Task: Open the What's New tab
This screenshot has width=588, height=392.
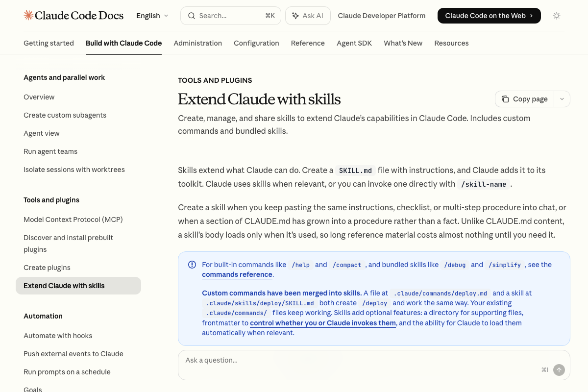Action: (403, 43)
